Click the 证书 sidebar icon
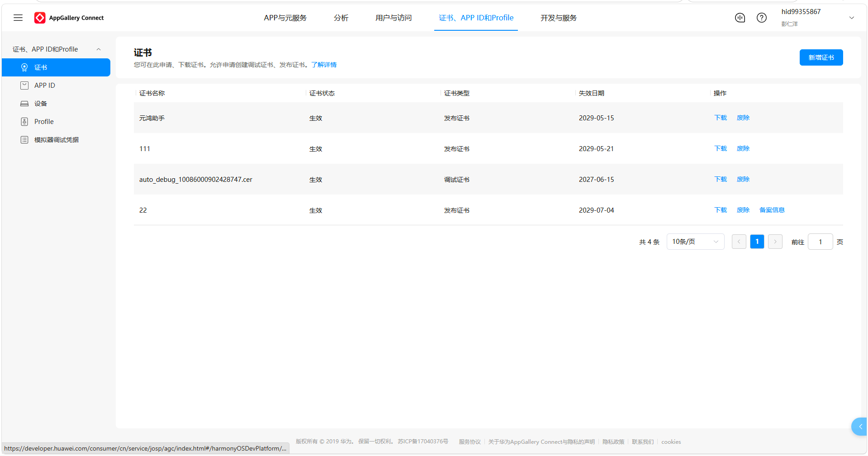Image resolution: width=868 pixels, height=456 pixels. 24,67
